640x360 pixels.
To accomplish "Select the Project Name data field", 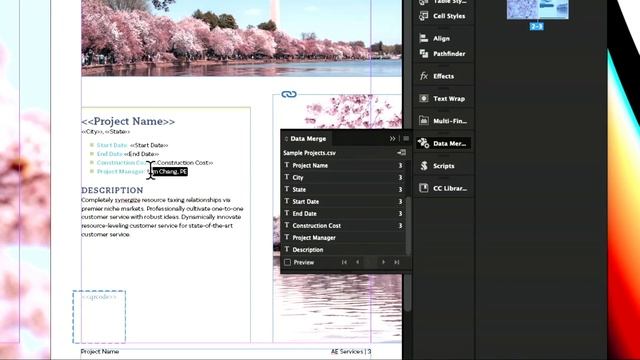I will click(x=343, y=165).
